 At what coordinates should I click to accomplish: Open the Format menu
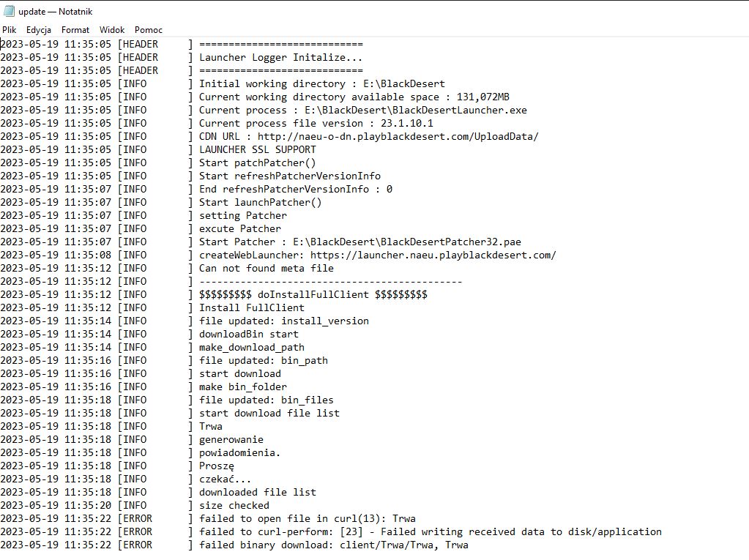click(75, 30)
